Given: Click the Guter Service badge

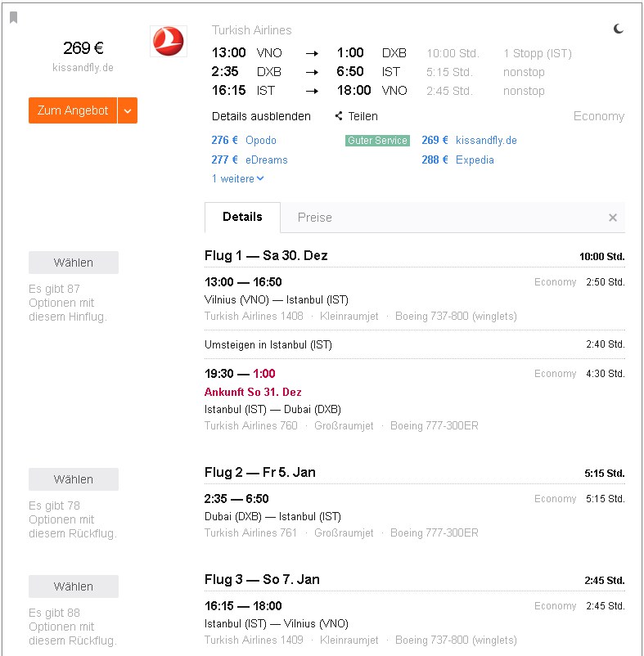Looking at the screenshot, I should click(x=377, y=141).
